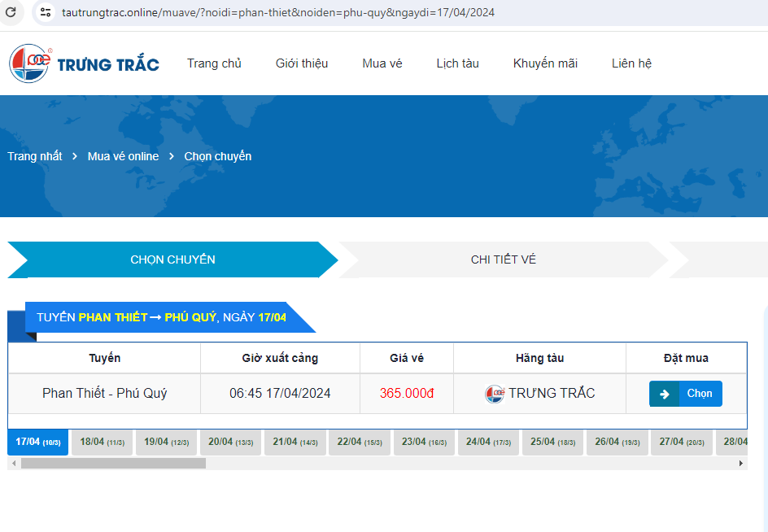Screen dimensions: 768x532
Task: Select the browser address bar URL
Action: [x=278, y=12]
